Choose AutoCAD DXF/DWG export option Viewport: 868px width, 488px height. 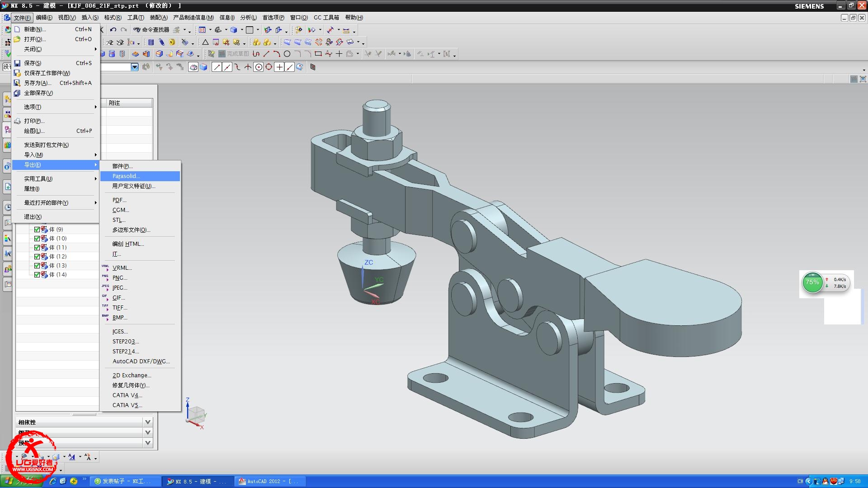140,361
